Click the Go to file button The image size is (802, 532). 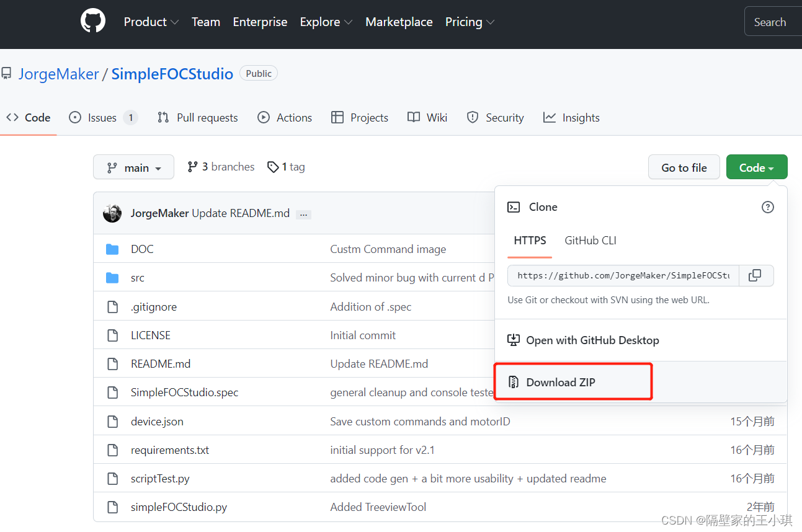[684, 167]
